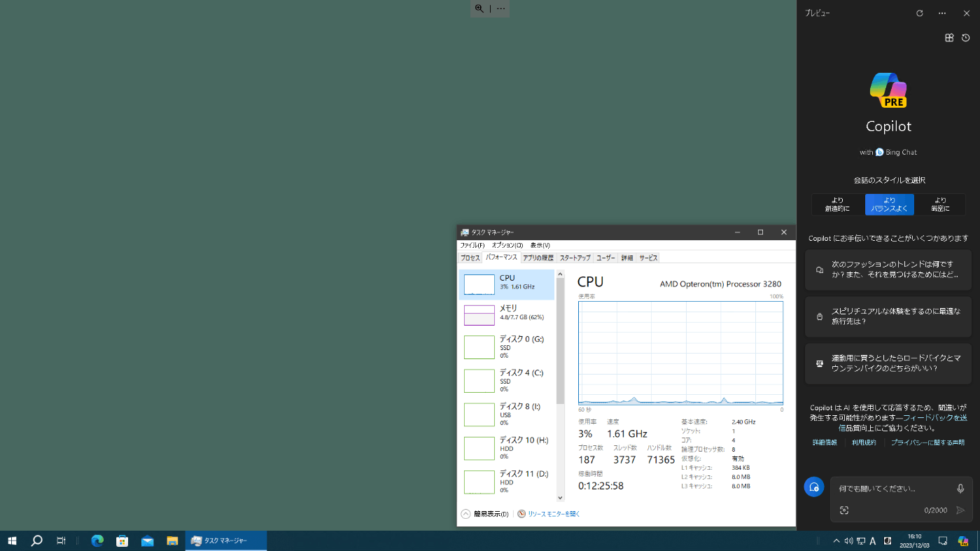Open Copilot plugins icon
Viewport: 980px width, 551px height.
[949, 38]
